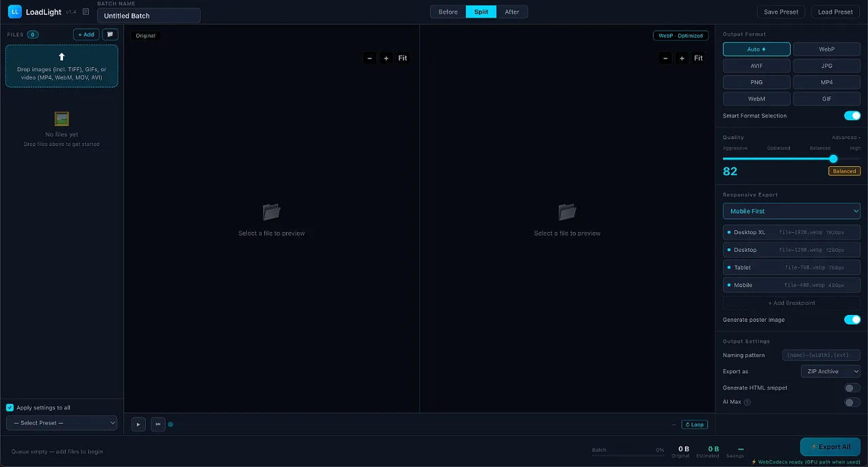
Task: Zoom in the WebP Optimized preview pane
Action: click(x=682, y=58)
